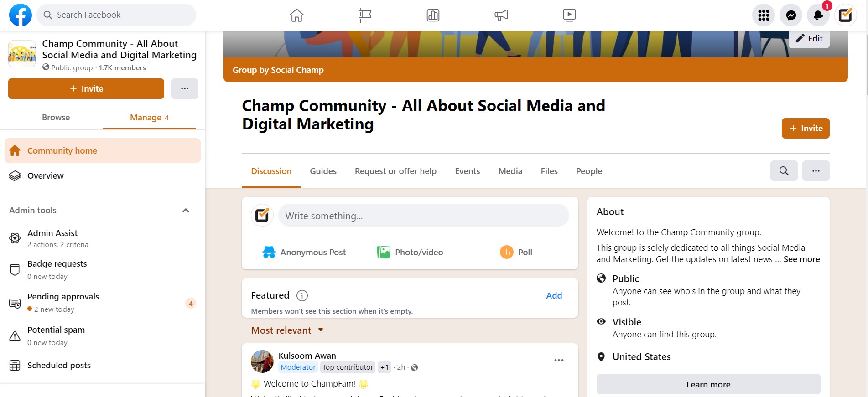This screenshot has width=868, height=397.
Task: Click the Potential spam warning icon
Action: pyautogui.click(x=15, y=336)
